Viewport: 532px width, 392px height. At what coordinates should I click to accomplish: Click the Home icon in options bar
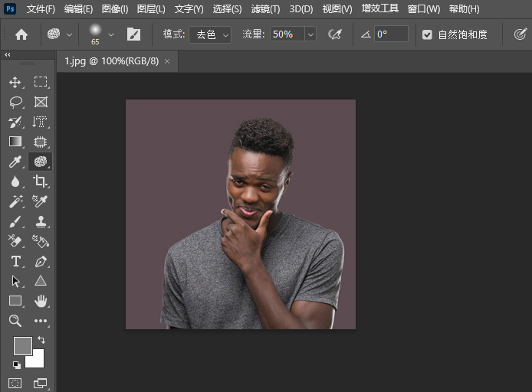pos(21,34)
